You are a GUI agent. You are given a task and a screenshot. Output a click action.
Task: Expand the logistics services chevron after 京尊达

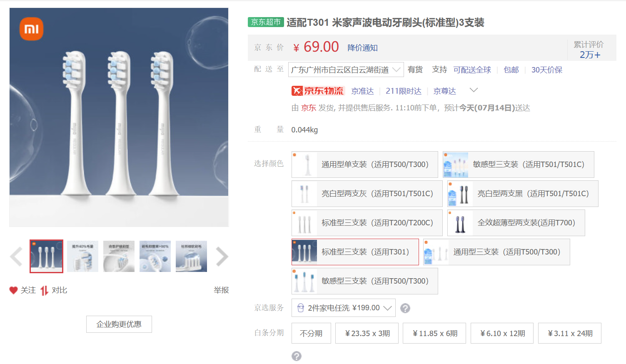(x=474, y=90)
